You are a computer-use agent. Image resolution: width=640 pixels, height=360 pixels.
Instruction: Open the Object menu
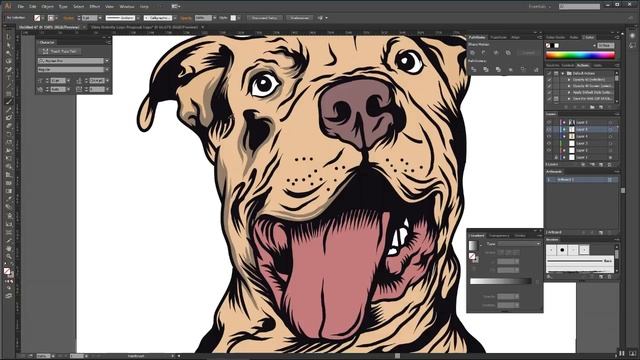[47, 7]
